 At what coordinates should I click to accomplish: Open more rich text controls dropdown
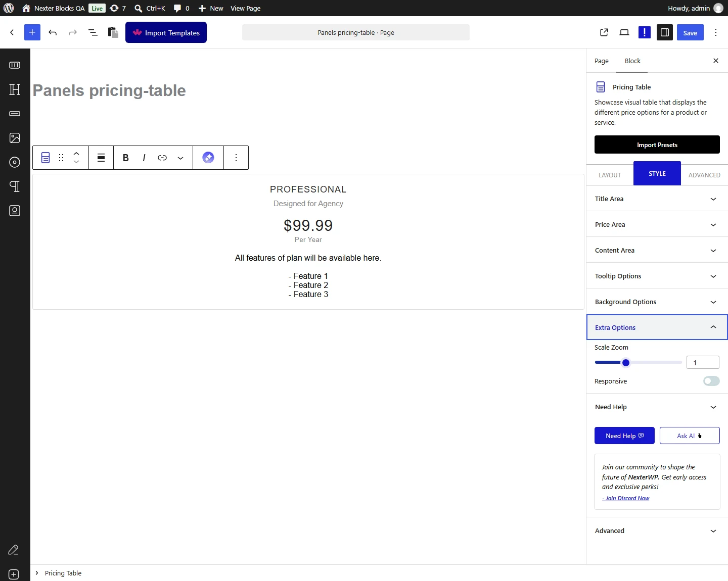(180, 158)
